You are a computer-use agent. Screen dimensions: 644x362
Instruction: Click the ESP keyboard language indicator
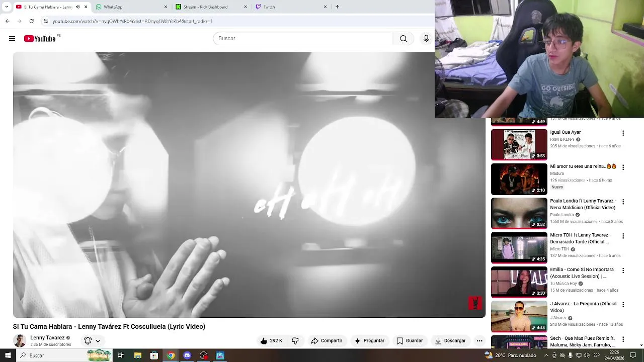(x=597, y=355)
